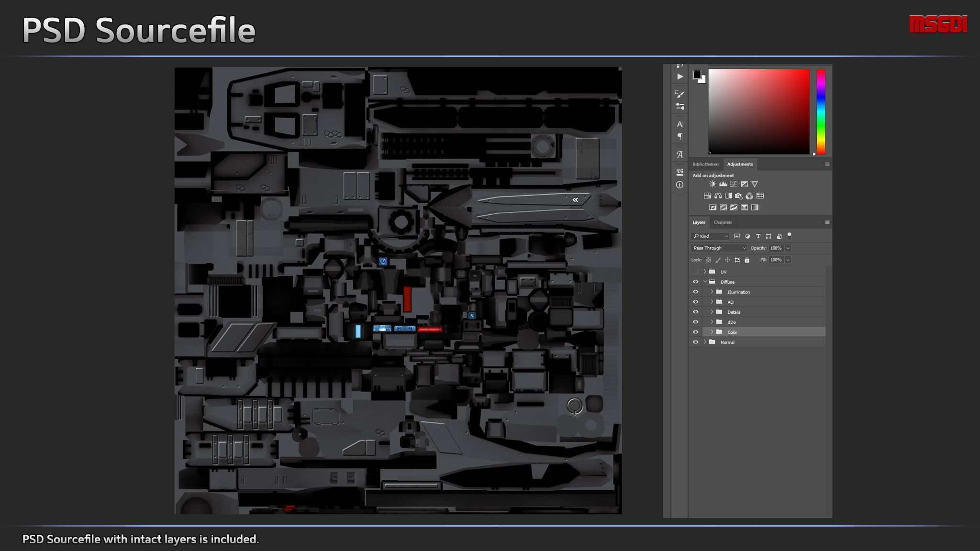The image size is (980, 551).
Task: Open the Pass Through blend mode dropdown
Action: 719,248
